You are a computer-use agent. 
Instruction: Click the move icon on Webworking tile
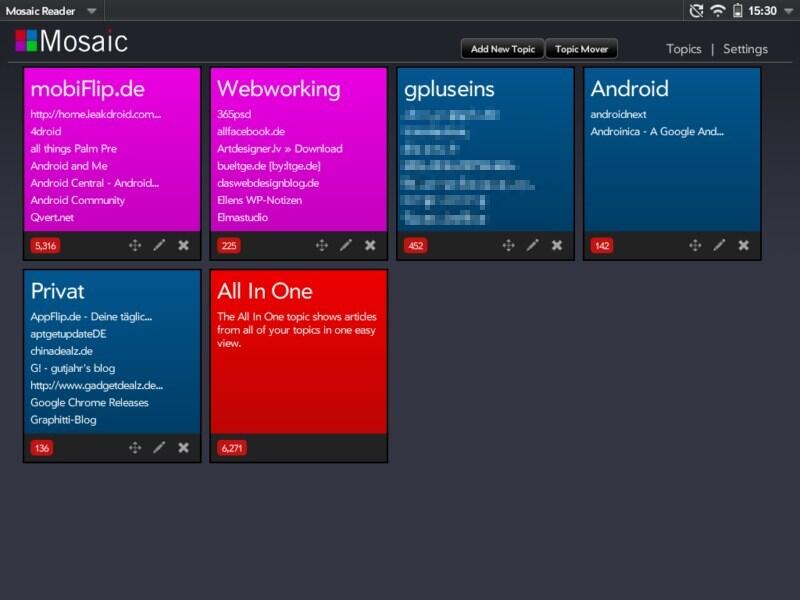321,245
